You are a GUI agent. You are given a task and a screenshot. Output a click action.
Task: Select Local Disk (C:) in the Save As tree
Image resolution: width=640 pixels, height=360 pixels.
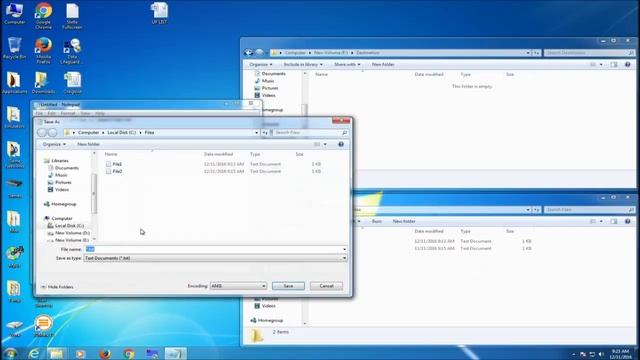coord(65,226)
